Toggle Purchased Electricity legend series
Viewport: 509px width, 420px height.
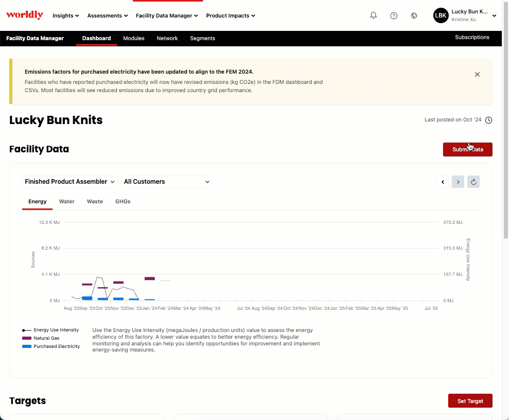click(56, 346)
